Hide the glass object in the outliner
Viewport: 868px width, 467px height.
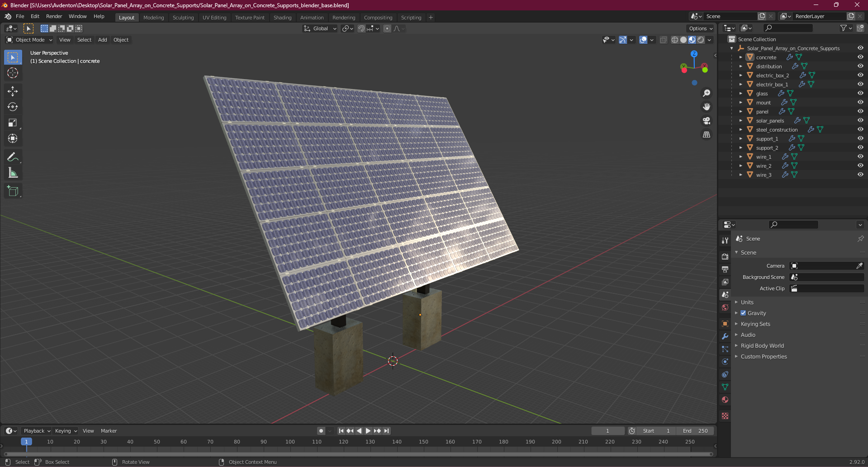click(860, 93)
